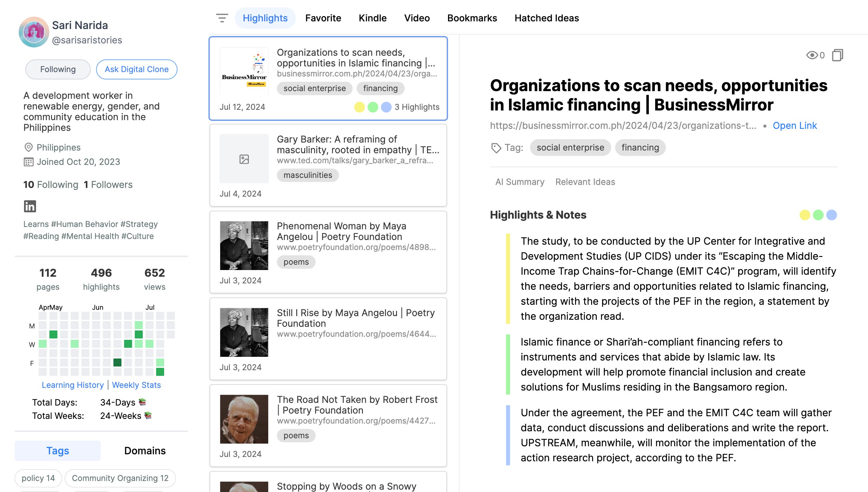This screenshot has width=868, height=492.
Task: Click the social enterprise tag in detail panel
Action: [570, 148]
